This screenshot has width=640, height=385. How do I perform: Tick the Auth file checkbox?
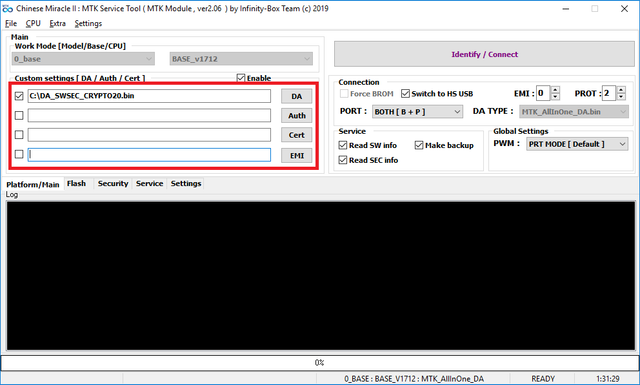click(19, 116)
